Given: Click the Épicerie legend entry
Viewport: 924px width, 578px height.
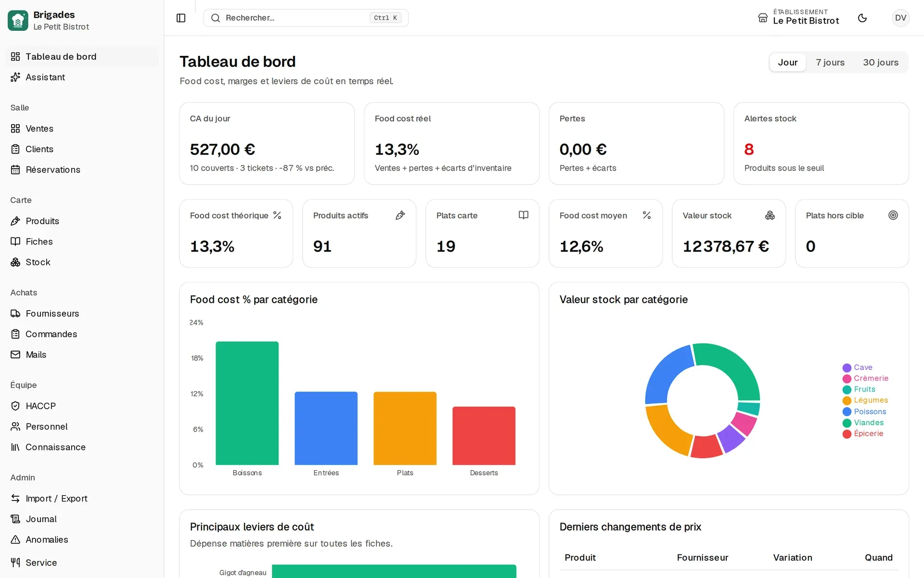Looking at the screenshot, I should (863, 433).
